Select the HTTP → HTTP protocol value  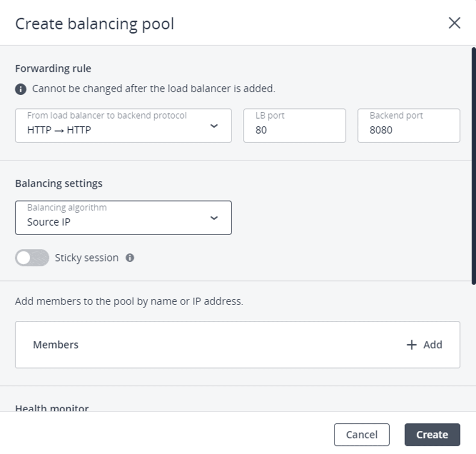tap(59, 130)
